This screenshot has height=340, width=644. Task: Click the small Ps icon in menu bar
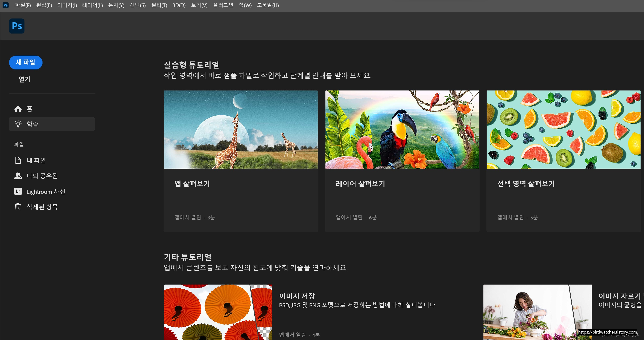click(x=6, y=5)
